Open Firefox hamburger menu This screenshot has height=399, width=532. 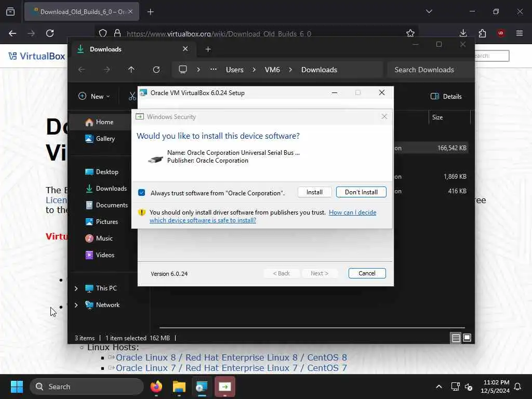point(520,33)
